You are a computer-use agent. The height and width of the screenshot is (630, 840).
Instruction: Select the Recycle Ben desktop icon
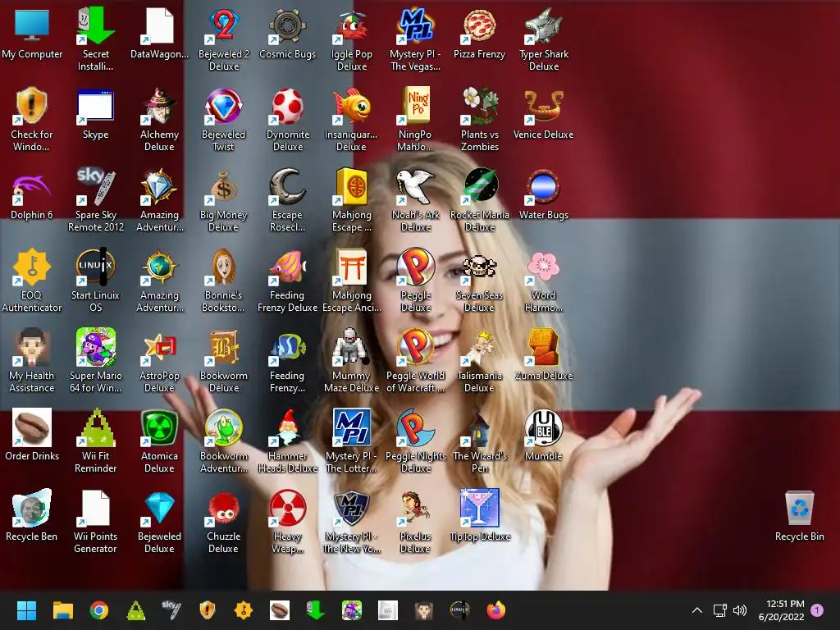point(32,508)
